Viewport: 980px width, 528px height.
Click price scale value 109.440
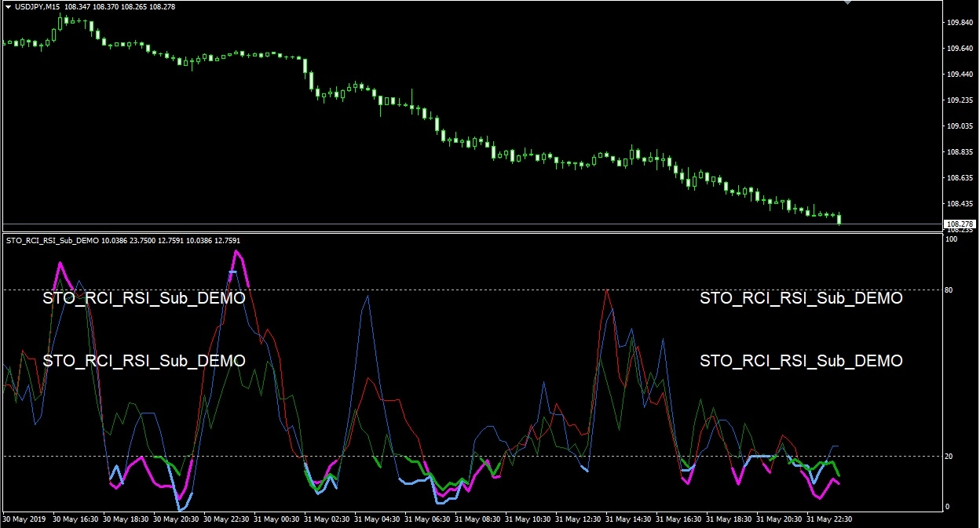(x=961, y=75)
